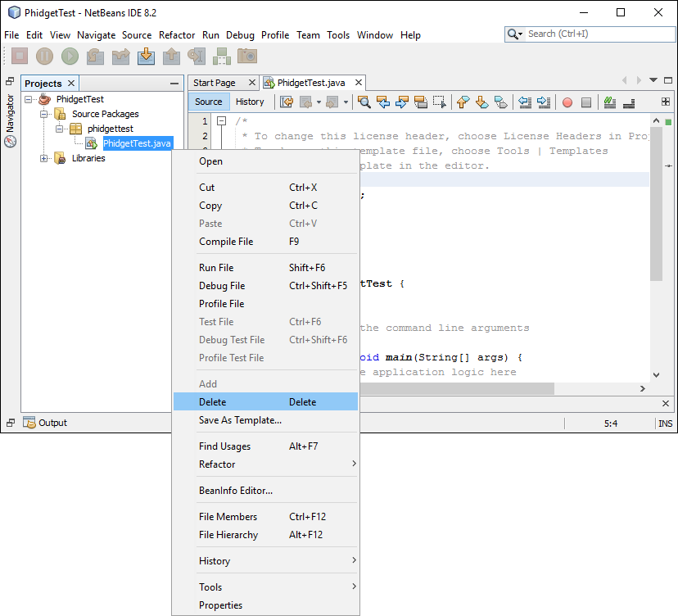
Task: Collapse the PhidgetTest project node
Action: pyautogui.click(x=28, y=99)
